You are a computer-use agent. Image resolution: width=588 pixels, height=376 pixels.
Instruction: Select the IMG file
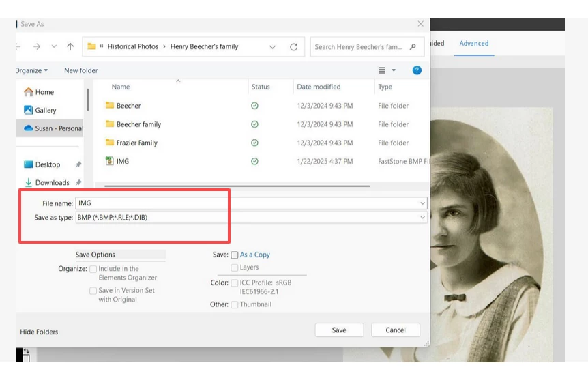pyautogui.click(x=122, y=161)
